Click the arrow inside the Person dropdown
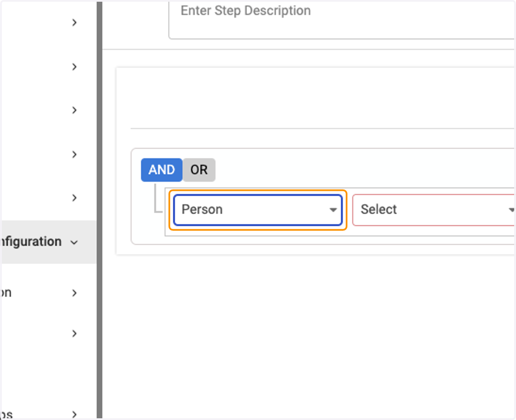Screen dimensions: 516x420 pos(332,210)
